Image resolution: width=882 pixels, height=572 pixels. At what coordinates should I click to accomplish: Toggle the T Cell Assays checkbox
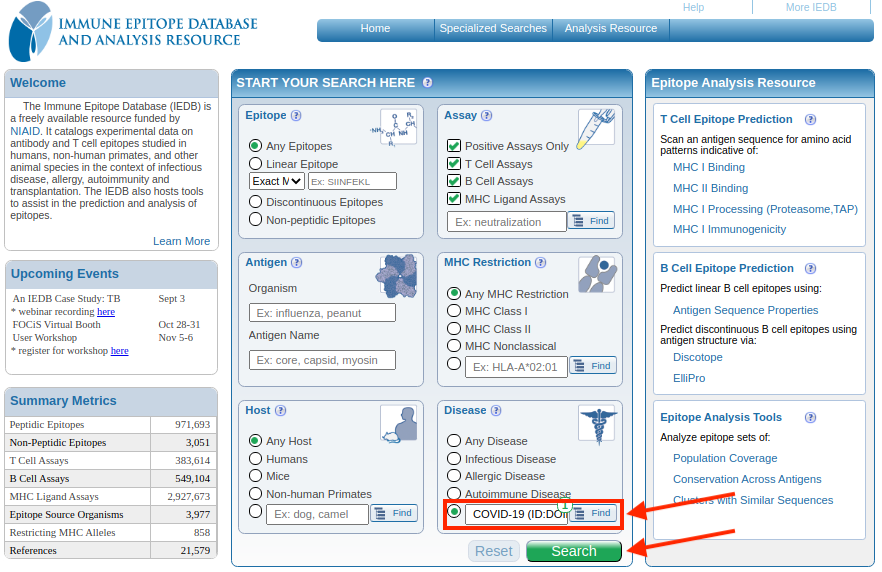(454, 164)
